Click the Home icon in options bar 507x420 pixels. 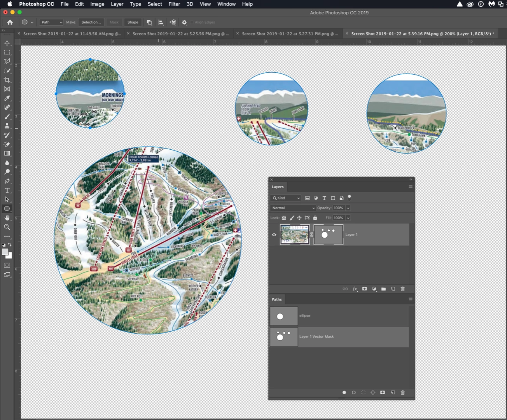10,22
